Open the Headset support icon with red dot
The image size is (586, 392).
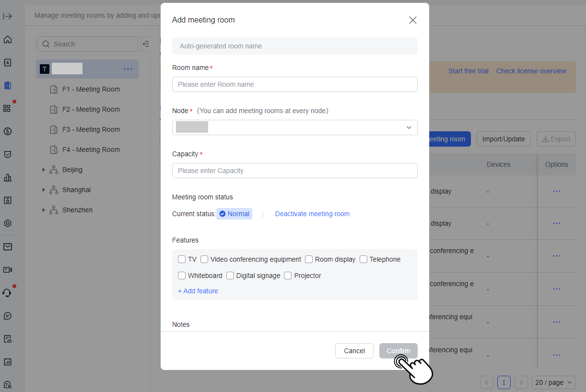pyautogui.click(x=8, y=292)
